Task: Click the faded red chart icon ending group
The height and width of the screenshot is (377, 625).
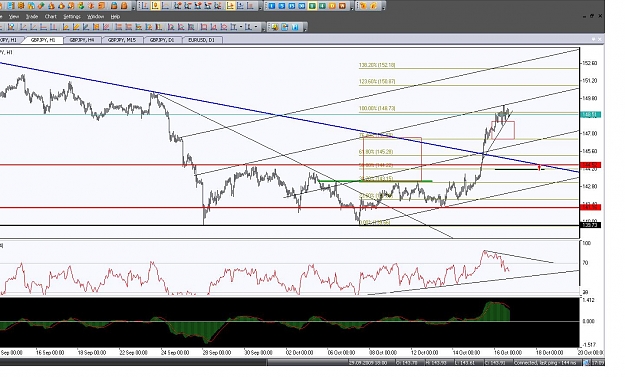Action: click(x=250, y=6)
